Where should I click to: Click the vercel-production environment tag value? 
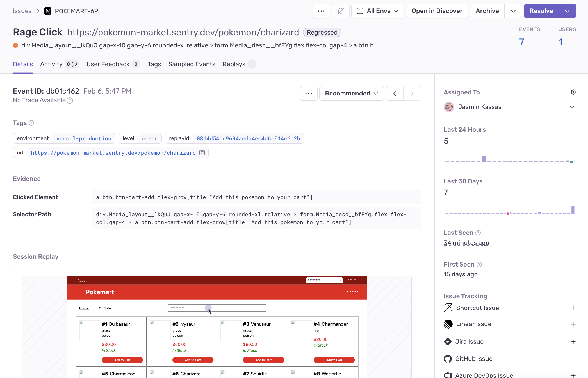pos(84,138)
